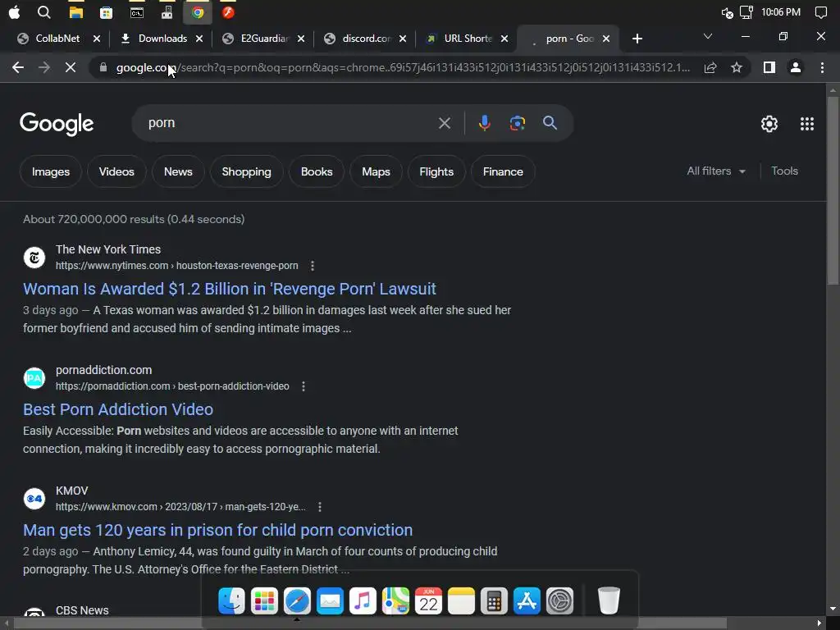Toggle the Chrome side panel icon

point(769,67)
